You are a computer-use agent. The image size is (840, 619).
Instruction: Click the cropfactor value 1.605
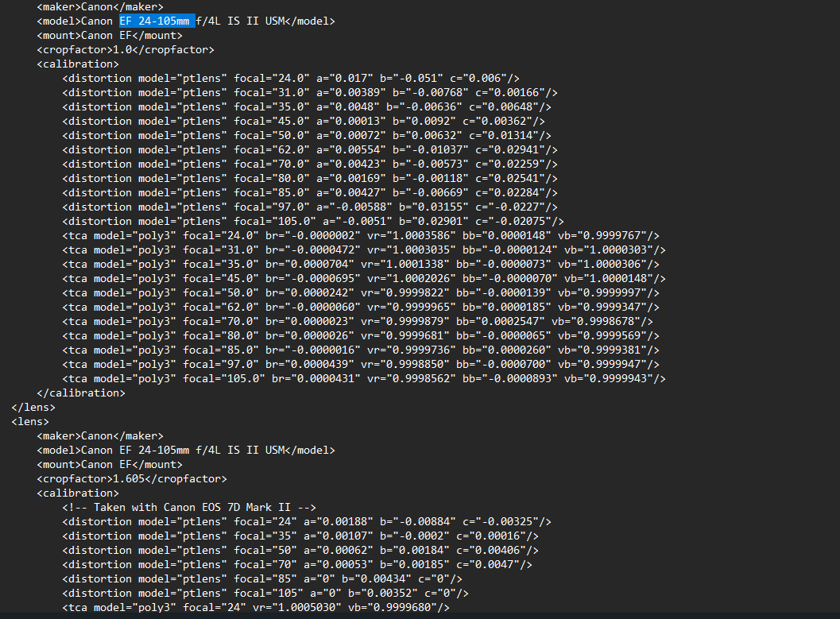(x=129, y=478)
